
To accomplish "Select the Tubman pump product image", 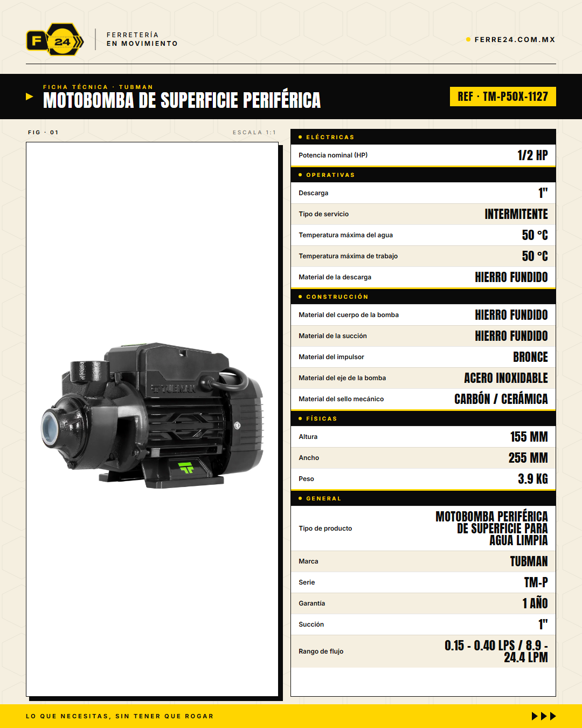I will click(x=153, y=415).
